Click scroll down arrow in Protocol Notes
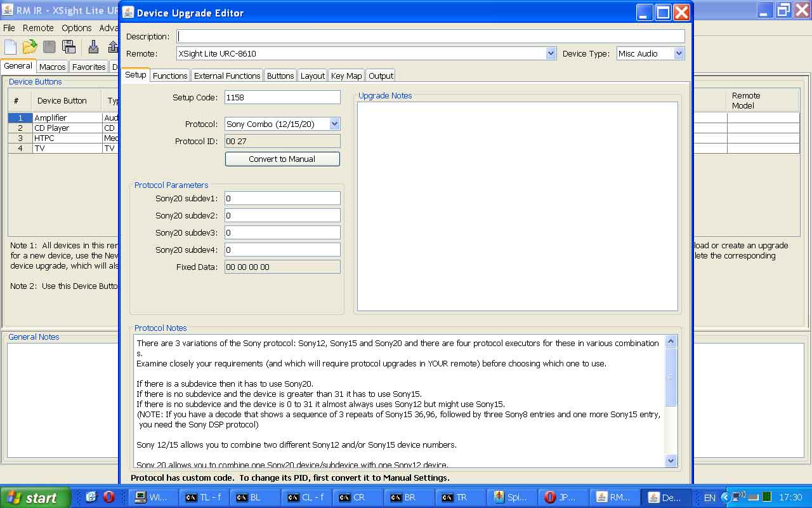Image resolution: width=812 pixels, height=508 pixels. tap(671, 460)
